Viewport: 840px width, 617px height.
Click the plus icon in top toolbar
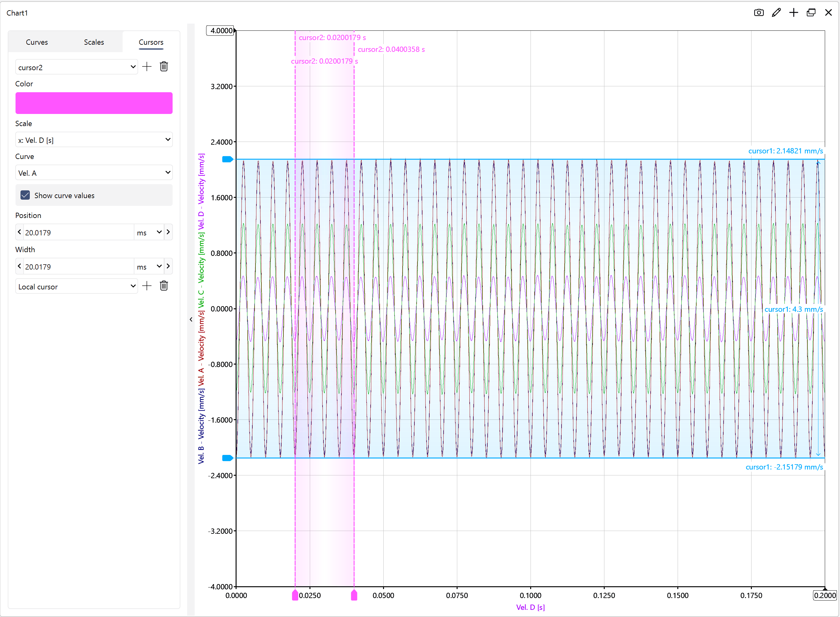point(794,13)
